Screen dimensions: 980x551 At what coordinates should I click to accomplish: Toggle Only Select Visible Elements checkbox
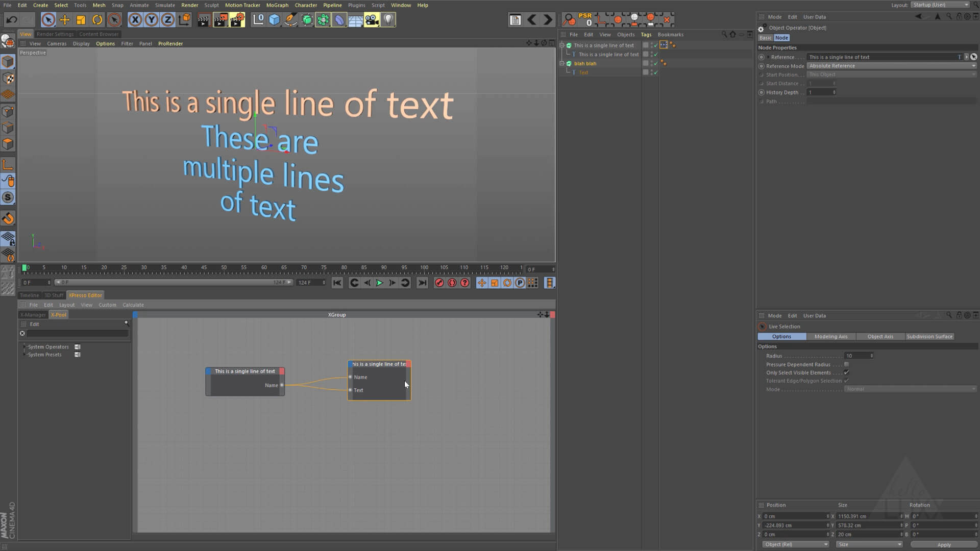[x=846, y=373]
